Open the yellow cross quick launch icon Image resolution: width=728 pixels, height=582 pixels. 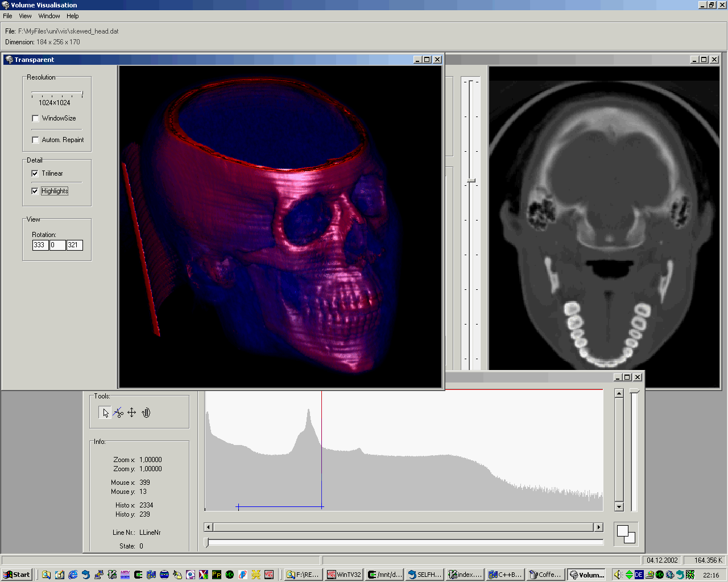click(x=255, y=575)
